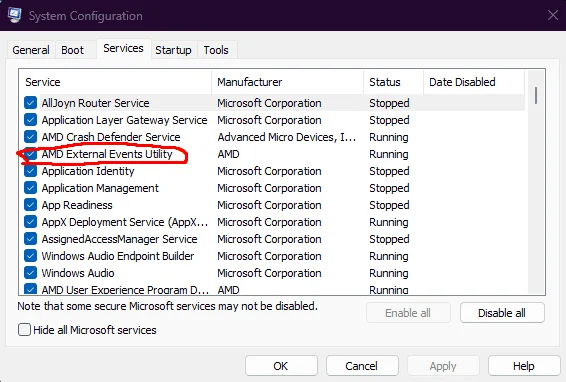Screen dimensions: 566x382
Task: Click Running status of AppX Deployment Service
Action: tap(389, 222)
